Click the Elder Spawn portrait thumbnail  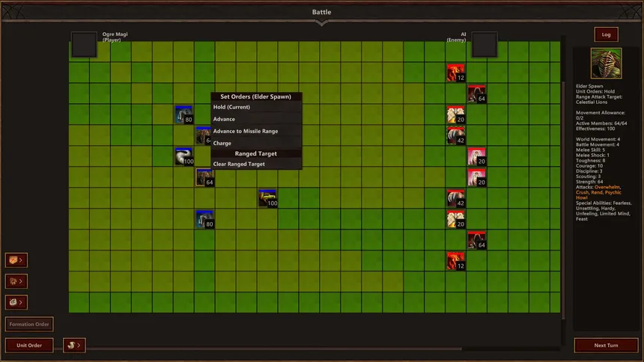[x=607, y=64]
